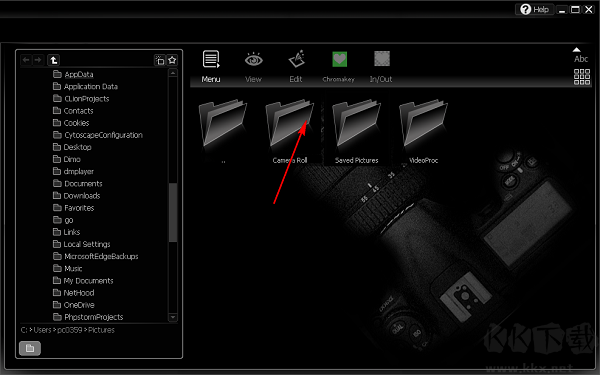Select Links folder in tree

[x=67, y=232]
